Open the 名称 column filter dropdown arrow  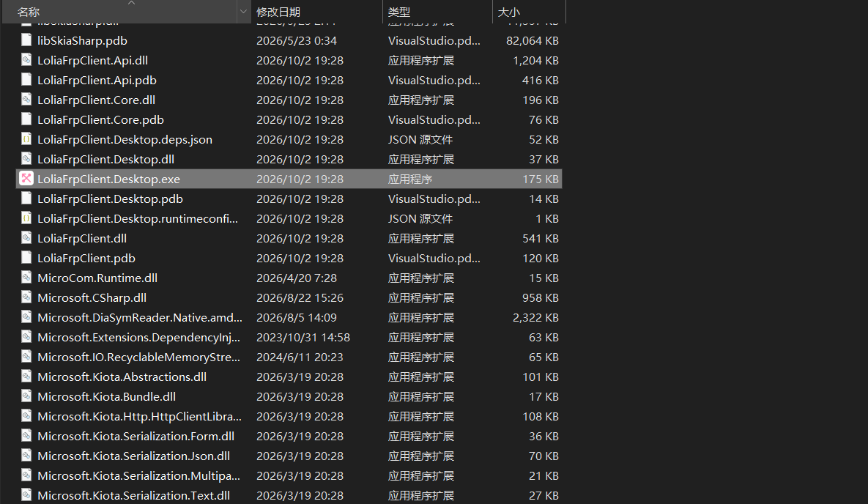point(243,12)
